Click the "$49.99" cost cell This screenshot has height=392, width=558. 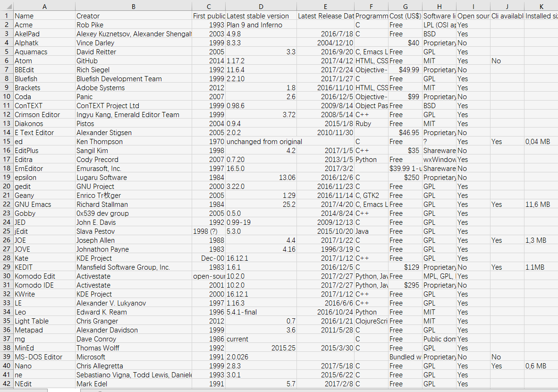point(406,70)
